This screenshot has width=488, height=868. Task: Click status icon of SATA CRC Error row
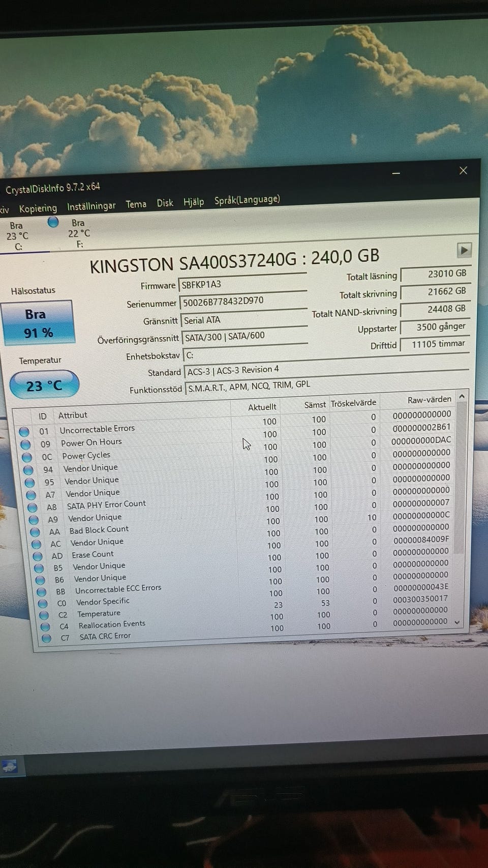click(x=47, y=638)
